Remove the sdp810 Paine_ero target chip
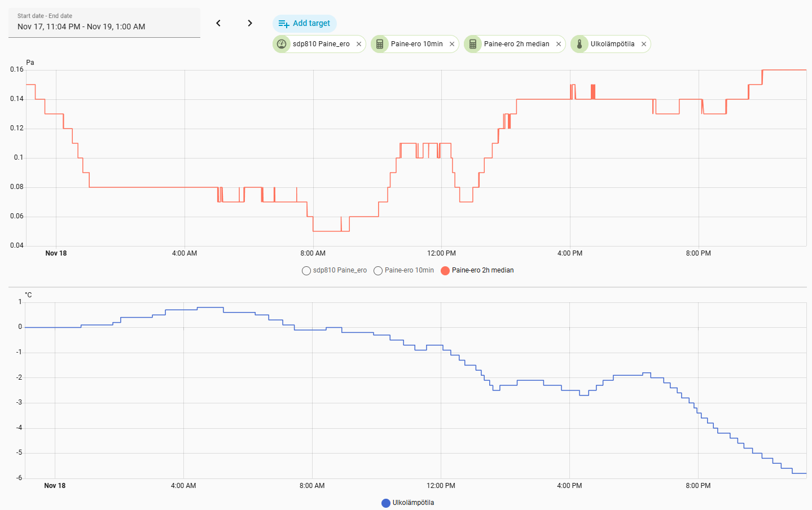This screenshot has width=812, height=510. point(359,44)
